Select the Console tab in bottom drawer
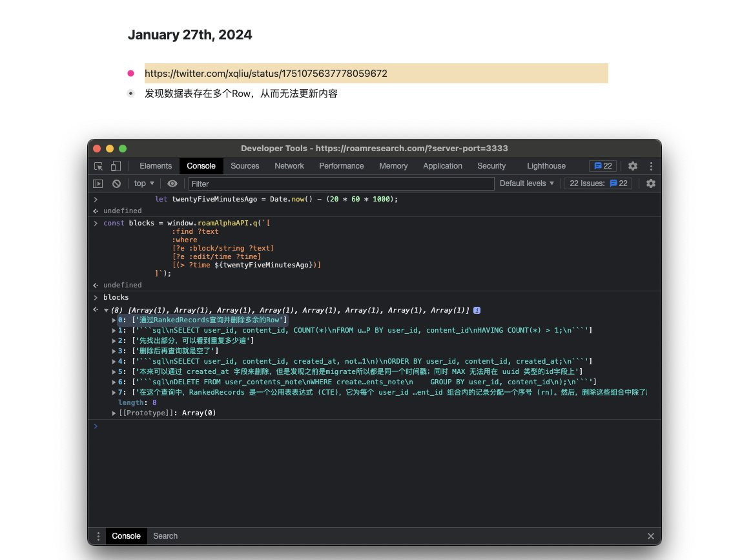Viewport: 742px width, 560px height. (x=127, y=536)
